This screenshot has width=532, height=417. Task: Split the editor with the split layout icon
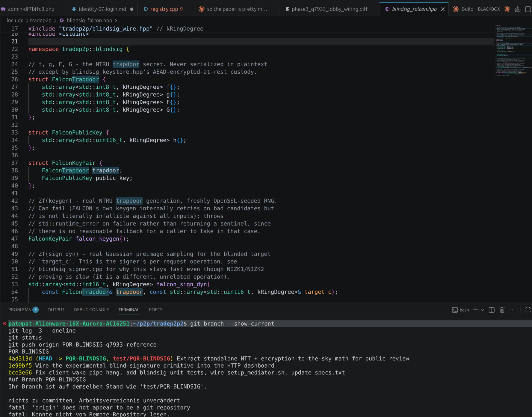[528, 9]
